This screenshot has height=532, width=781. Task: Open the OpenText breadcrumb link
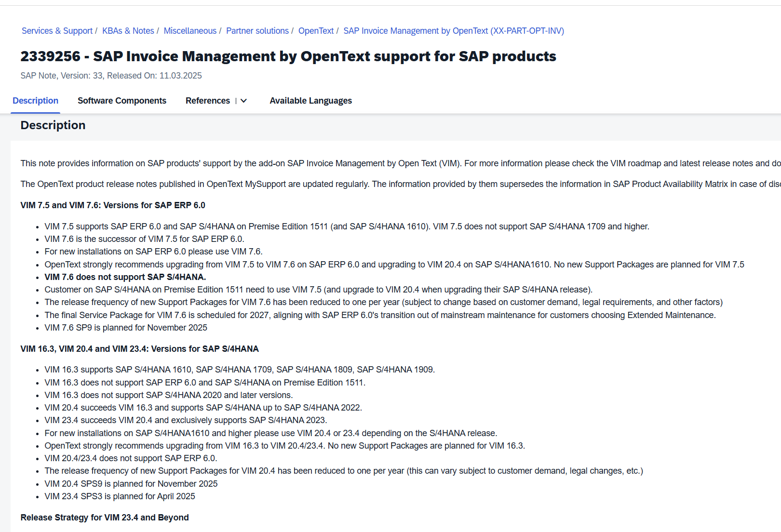[316, 31]
